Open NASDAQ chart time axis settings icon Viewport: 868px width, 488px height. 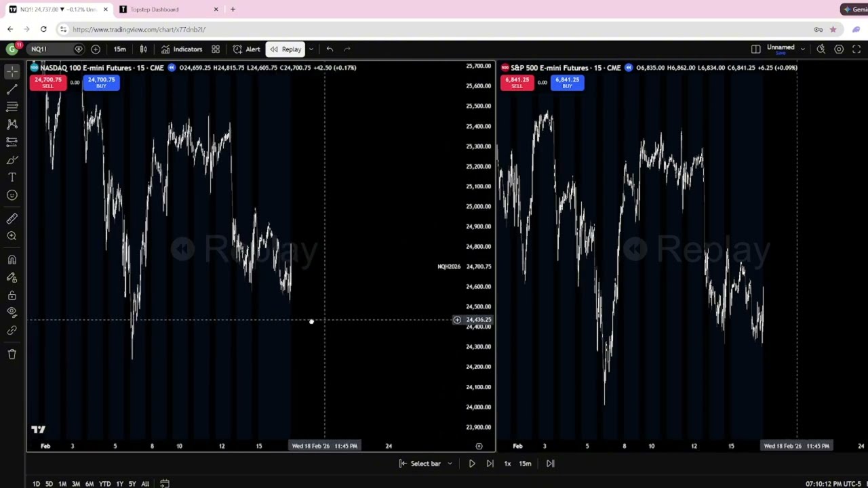[479, 446]
